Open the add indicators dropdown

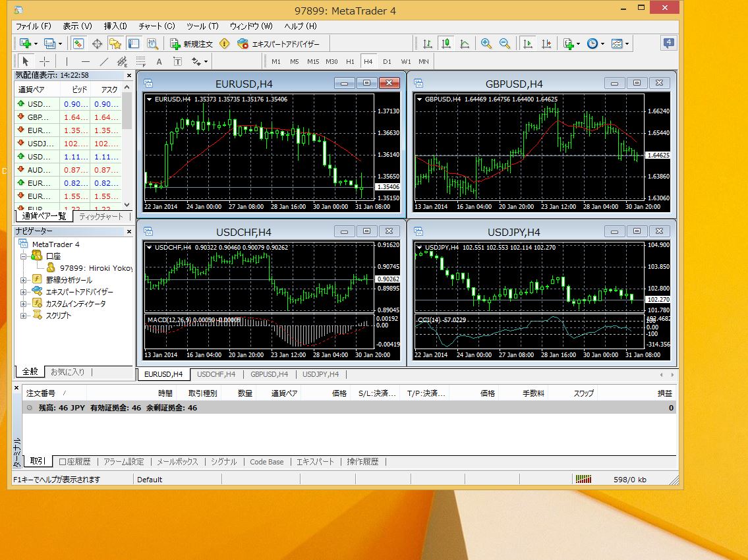(x=571, y=44)
